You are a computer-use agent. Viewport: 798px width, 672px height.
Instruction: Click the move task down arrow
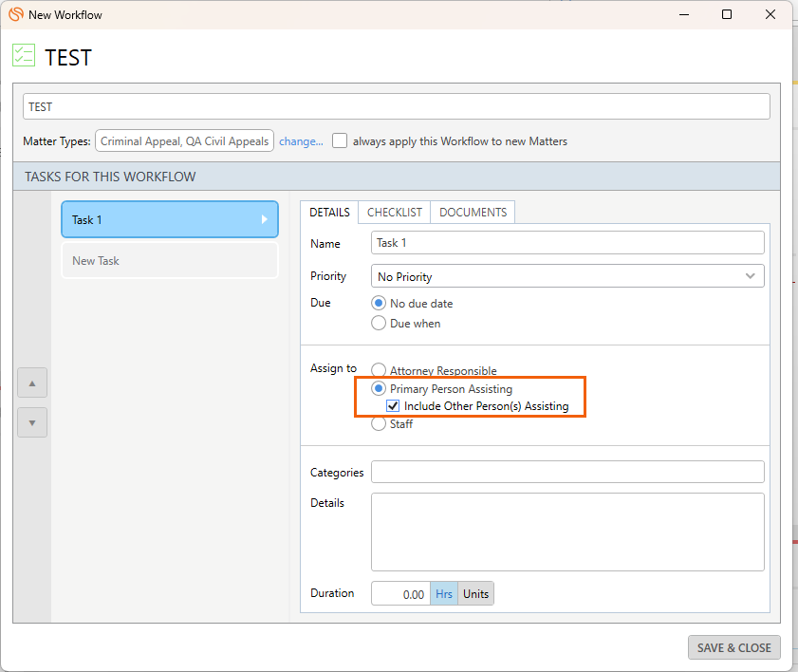tap(32, 422)
